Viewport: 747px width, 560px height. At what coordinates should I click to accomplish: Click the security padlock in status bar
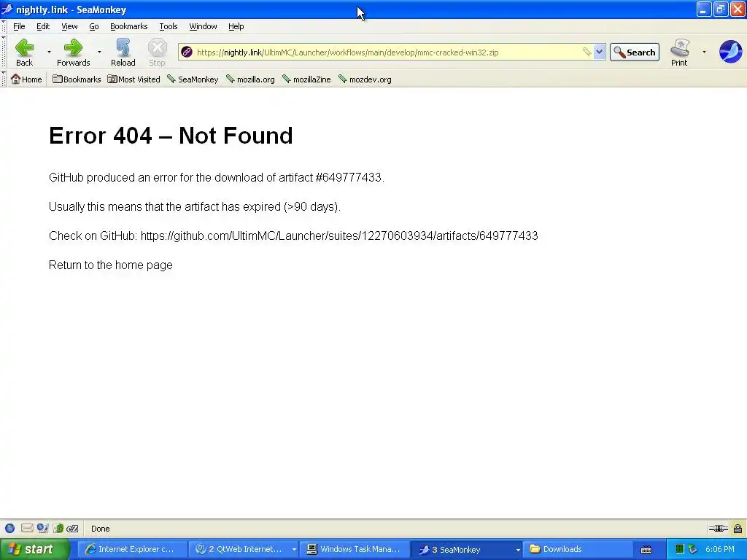[738, 528]
